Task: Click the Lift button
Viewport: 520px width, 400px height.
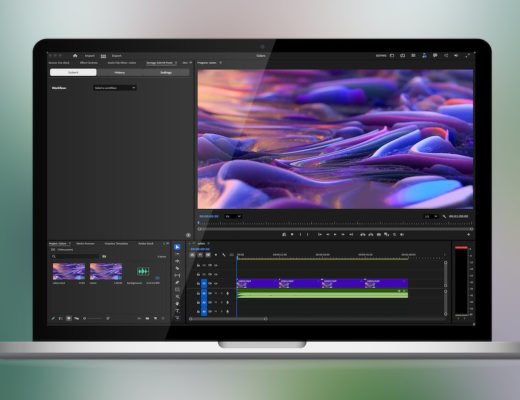Action: click(363, 235)
